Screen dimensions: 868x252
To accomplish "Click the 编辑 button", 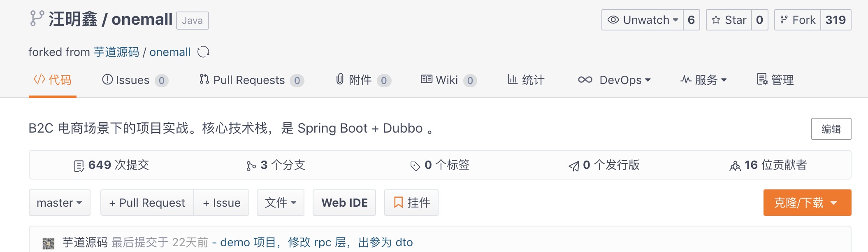I will [831, 129].
